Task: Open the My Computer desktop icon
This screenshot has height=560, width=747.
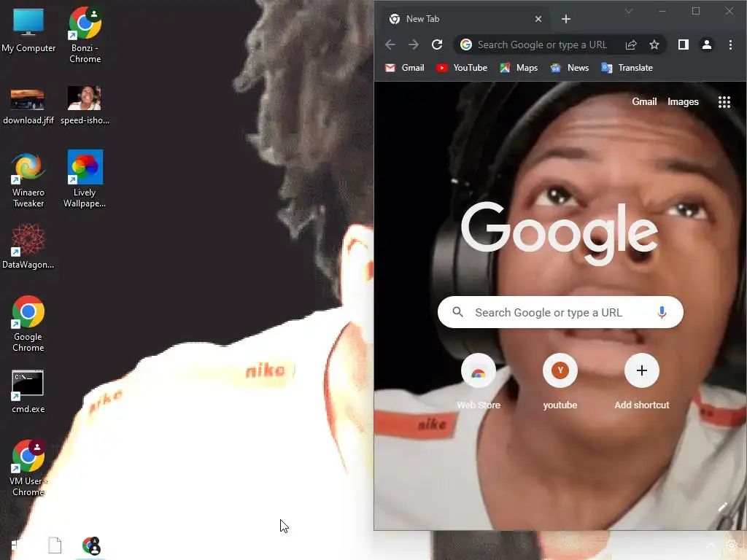Action: pos(28,29)
